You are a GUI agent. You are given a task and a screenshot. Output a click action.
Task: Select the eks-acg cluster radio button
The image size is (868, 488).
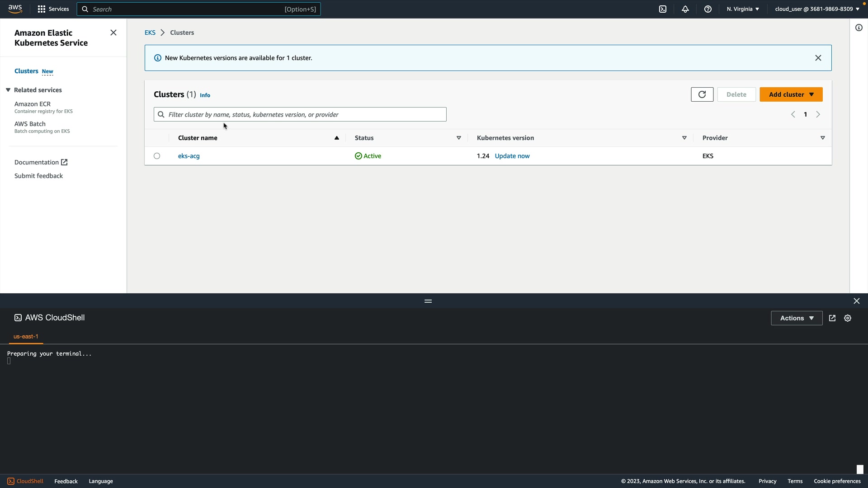coord(157,156)
